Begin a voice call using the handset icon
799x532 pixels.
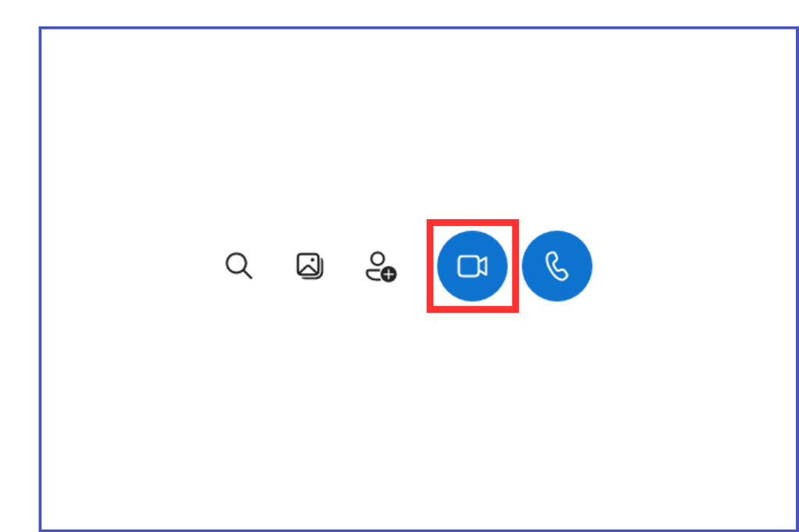click(x=557, y=266)
